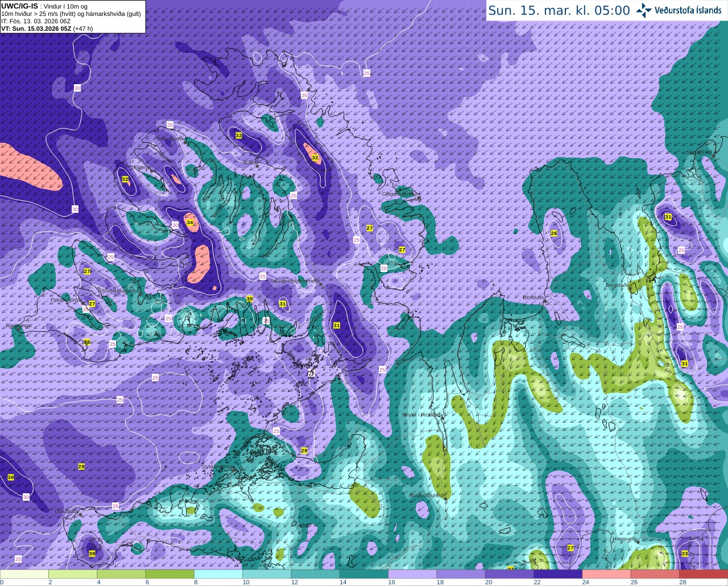This screenshot has width=728, height=586.
Task: Select the dark red legend swatch above 28
Action: click(x=704, y=574)
